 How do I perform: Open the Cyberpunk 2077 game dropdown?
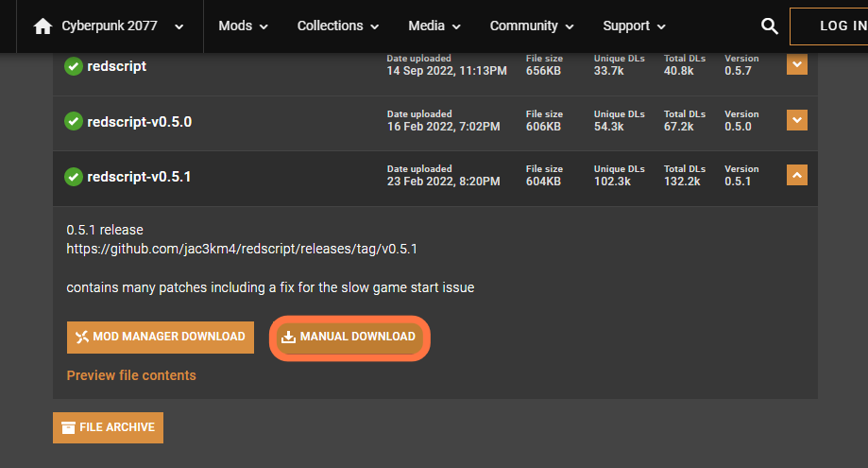[x=179, y=26]
